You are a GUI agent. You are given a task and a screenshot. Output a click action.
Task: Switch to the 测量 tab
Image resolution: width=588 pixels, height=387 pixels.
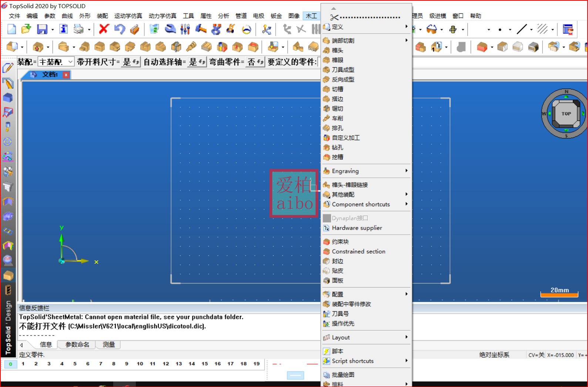109,344
